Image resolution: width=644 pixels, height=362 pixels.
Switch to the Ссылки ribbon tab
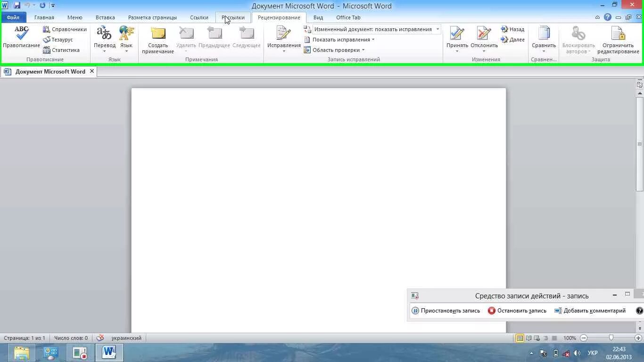(199, 17)
